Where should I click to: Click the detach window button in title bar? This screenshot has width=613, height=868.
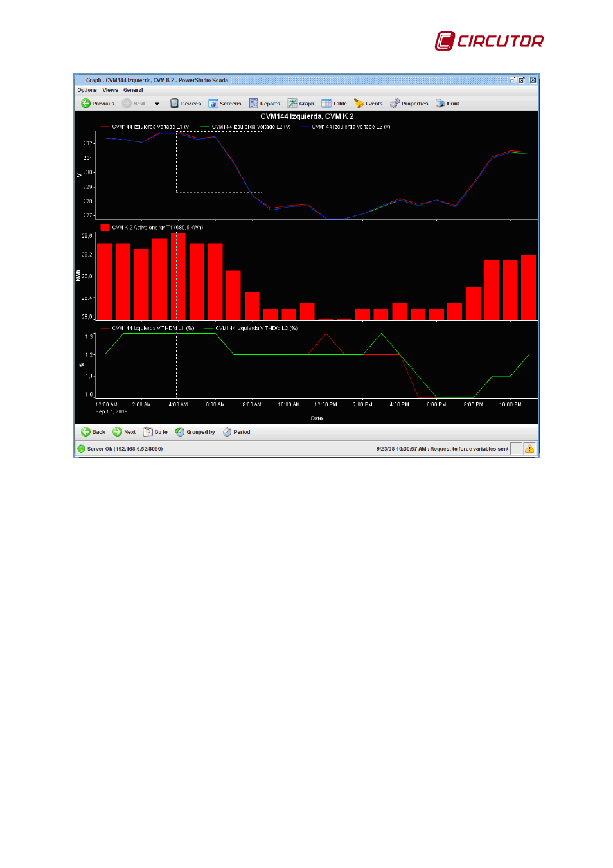tap(513, 80)
